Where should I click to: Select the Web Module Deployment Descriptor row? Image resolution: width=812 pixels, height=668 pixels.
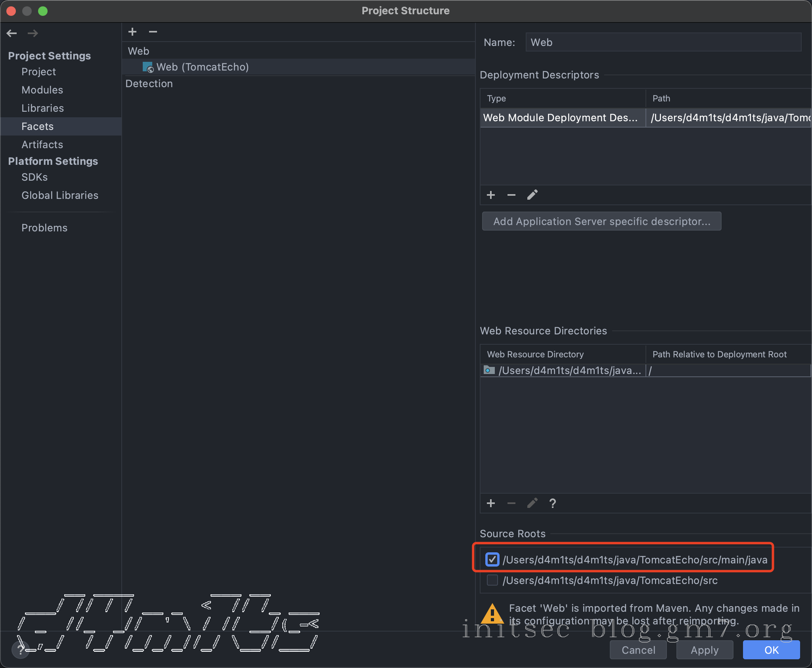(x=561, y=118)
